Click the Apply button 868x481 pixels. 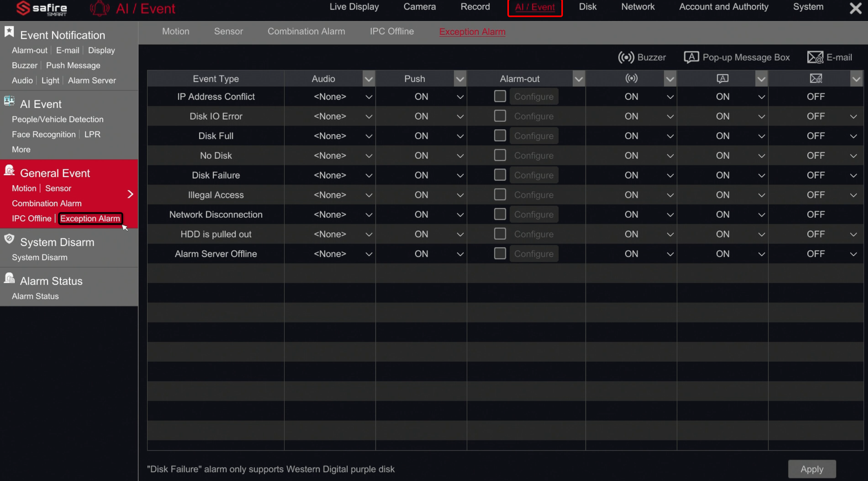[x=812, y=469]
